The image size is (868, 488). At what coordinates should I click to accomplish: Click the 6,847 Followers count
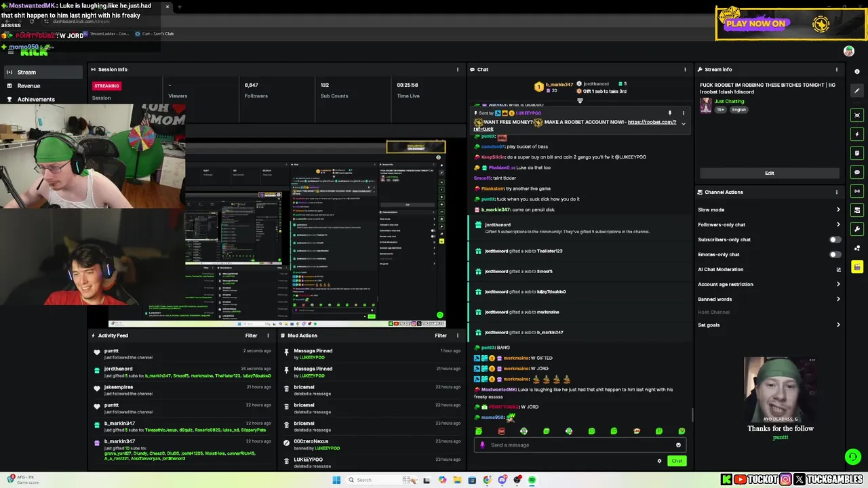coord(252,85)
